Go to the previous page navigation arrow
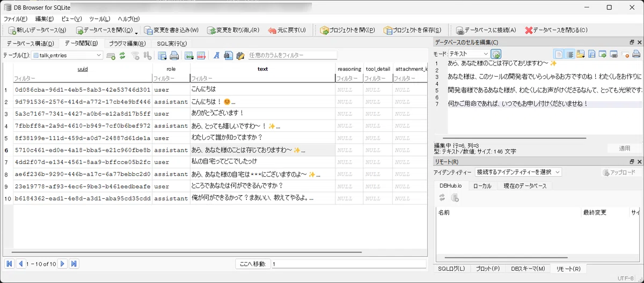The width and height of the screenshot is (644, 283). pyautogui.click(x=20, y=264)
